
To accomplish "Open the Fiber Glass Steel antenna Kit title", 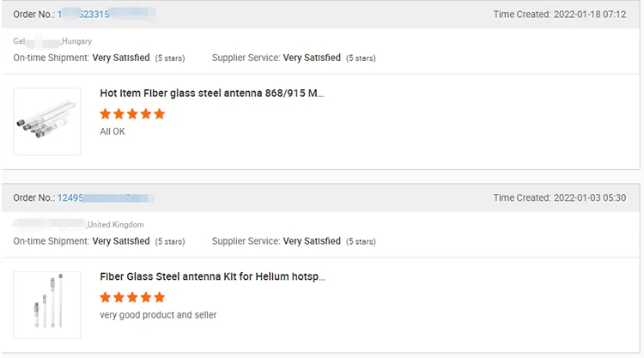I will pos(212,276).
